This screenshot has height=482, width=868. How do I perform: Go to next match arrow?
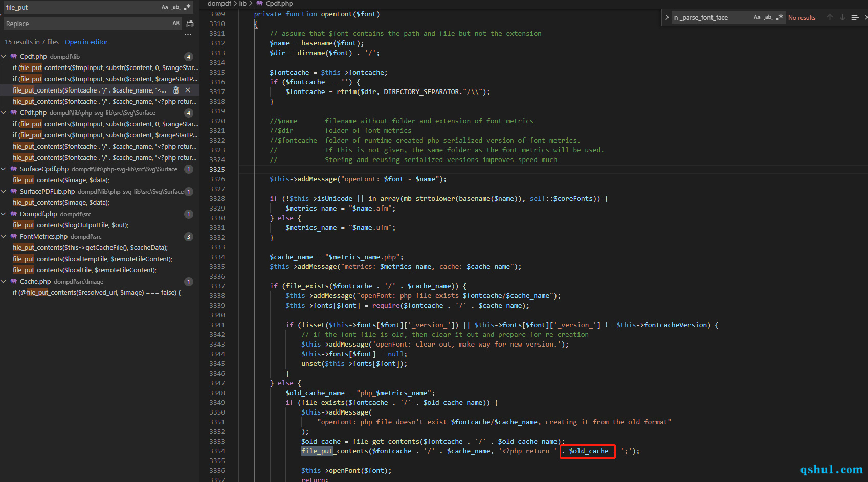842,17
